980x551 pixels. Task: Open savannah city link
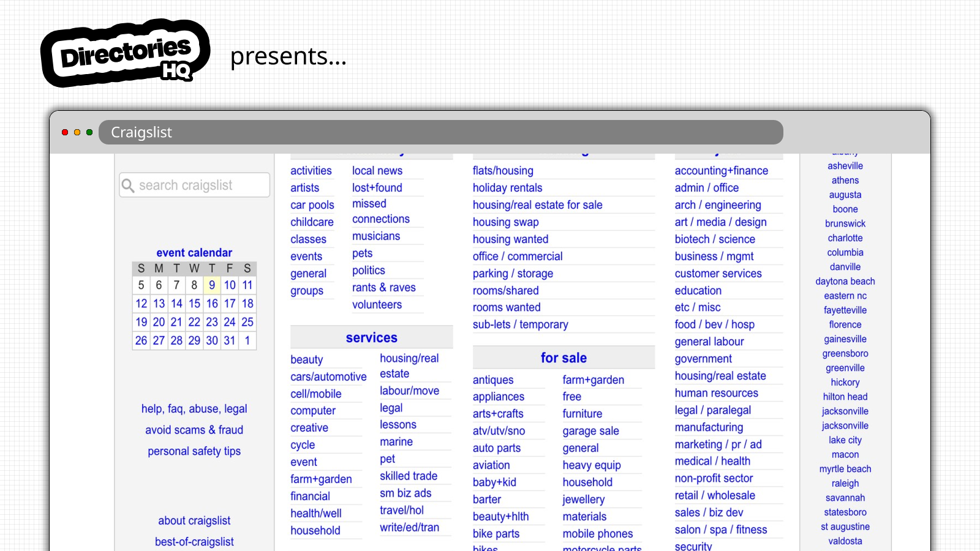pos(845,498)
